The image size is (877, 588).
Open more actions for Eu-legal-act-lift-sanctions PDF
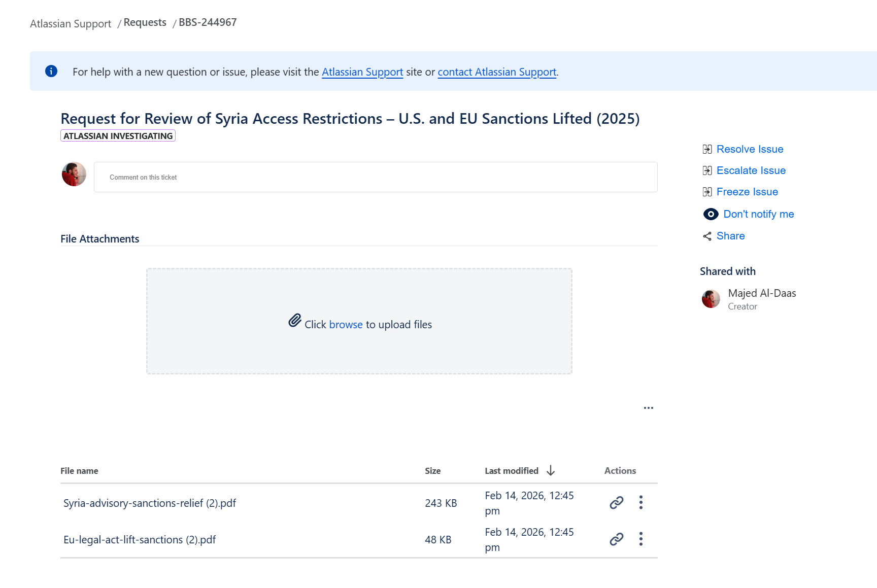pos(641,539)
